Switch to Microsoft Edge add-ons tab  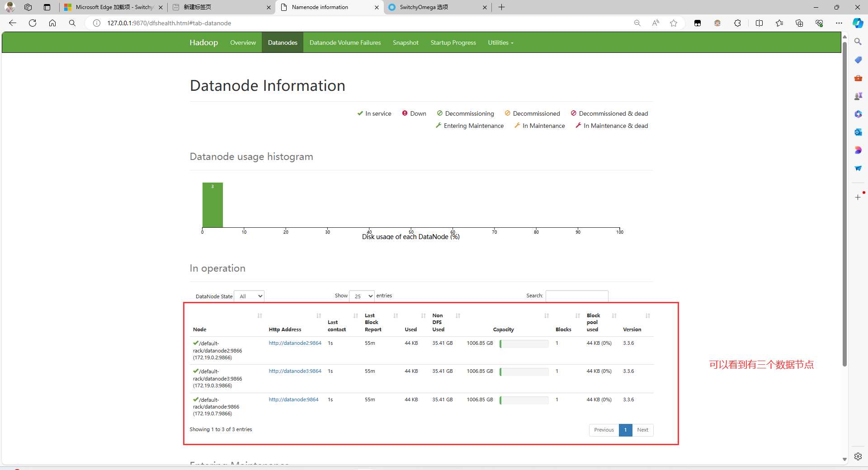coord(113,7)
